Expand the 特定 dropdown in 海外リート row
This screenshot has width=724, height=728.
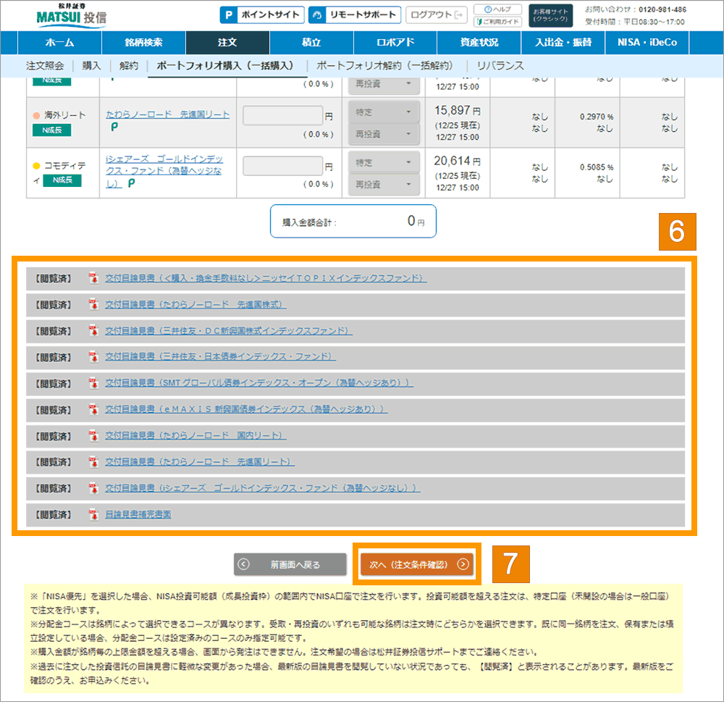click(384, 112)
